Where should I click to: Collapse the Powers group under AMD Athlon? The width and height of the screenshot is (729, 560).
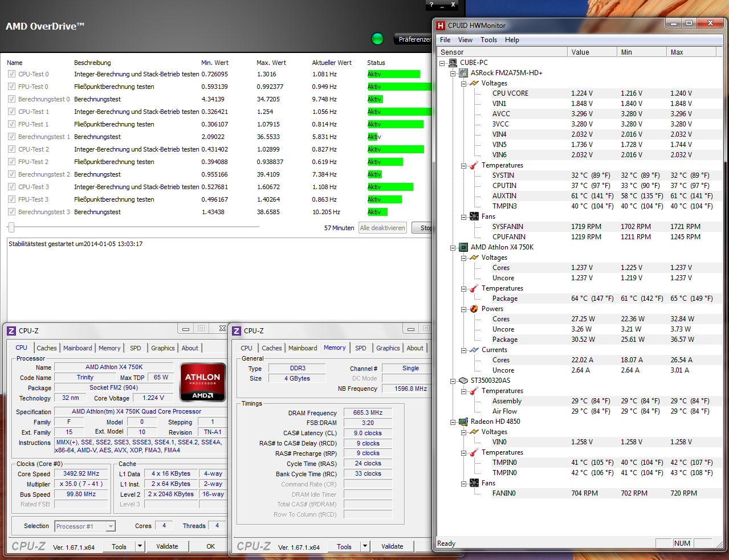pos(464,309)
